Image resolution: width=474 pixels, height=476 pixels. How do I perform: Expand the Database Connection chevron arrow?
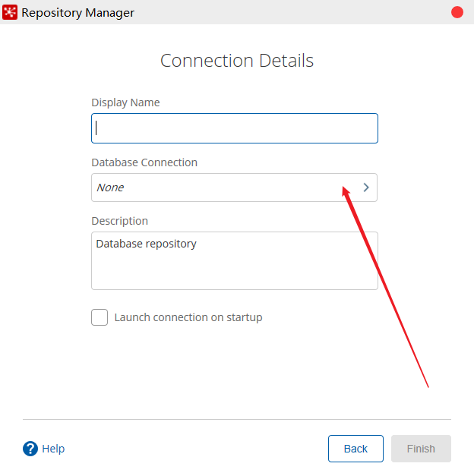366,188
